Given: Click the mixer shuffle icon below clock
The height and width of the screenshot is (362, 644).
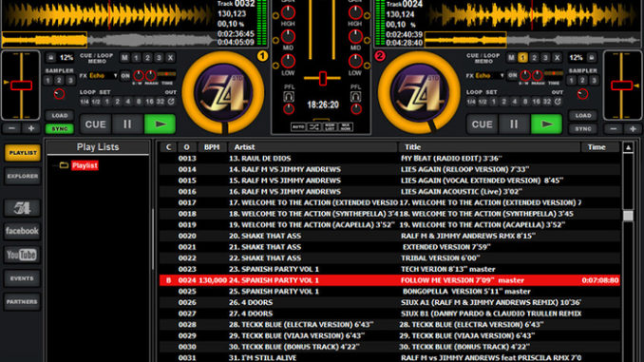Looking at the screenshot, I should (x=314, y=127).
